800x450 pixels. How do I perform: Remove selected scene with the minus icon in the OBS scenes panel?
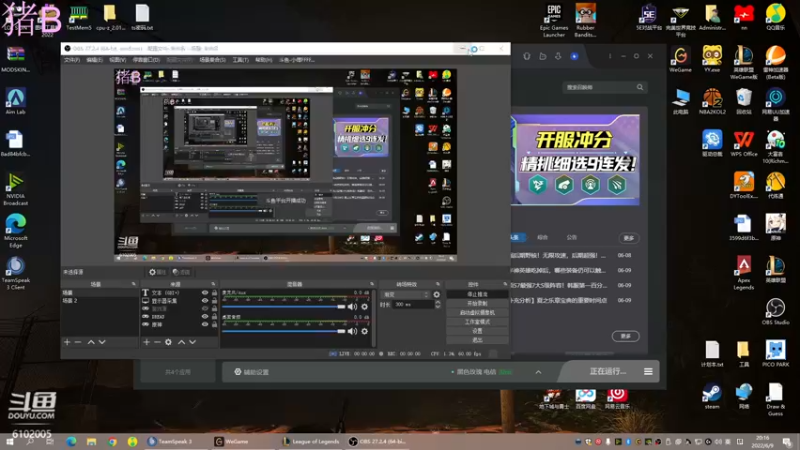78,342
